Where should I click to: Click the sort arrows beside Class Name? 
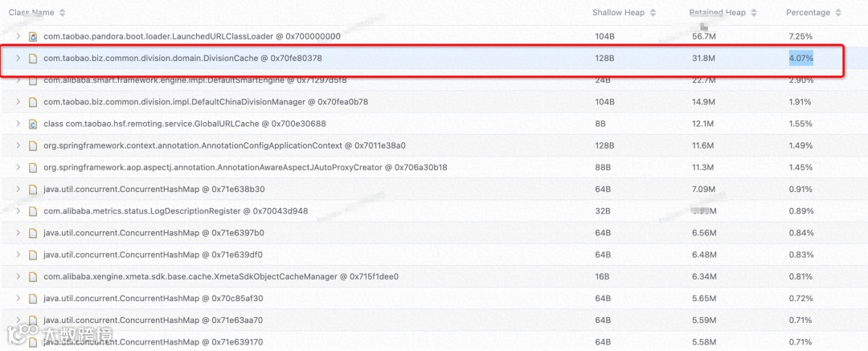coord(61,12)
